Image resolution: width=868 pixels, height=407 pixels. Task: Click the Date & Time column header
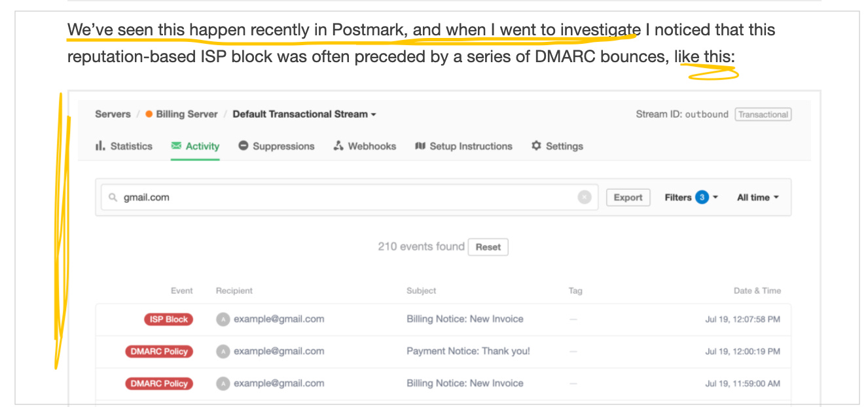coord(757,291)
